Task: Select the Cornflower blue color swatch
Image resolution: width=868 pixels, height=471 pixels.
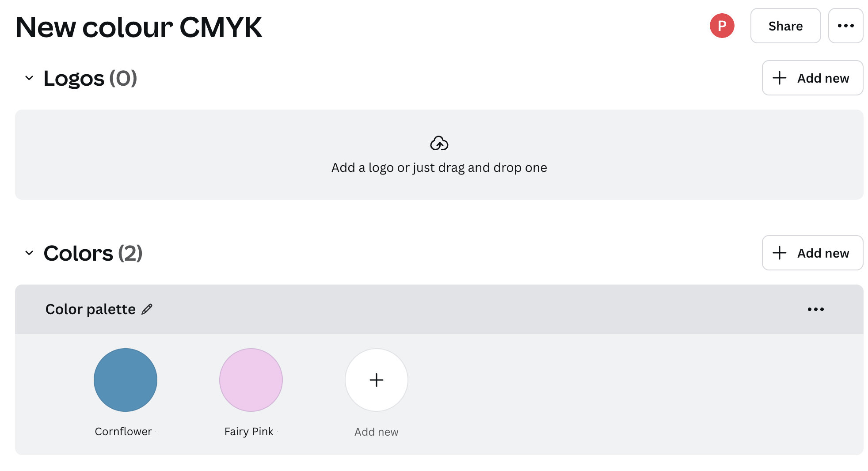Action: [x=126, y=380]
